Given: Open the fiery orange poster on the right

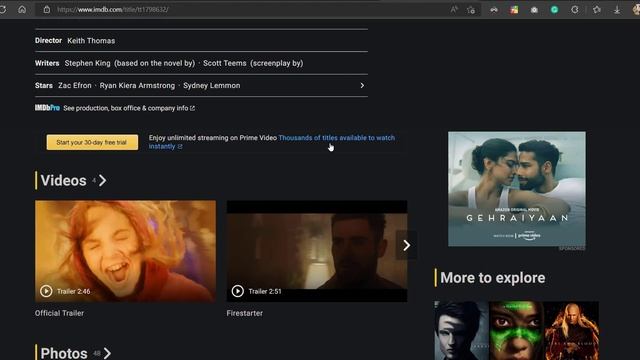Looking at the screenshot, I should pos(571,331).
